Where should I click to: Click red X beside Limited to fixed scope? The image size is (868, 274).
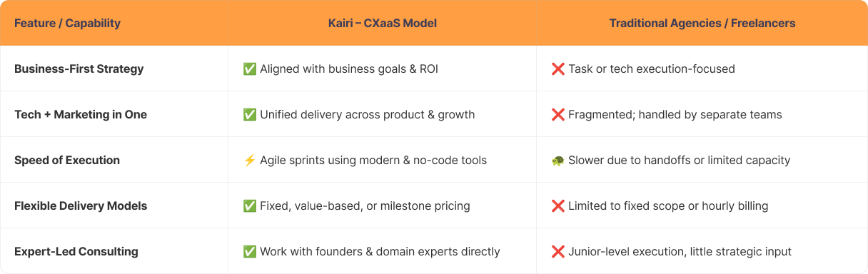557,206
